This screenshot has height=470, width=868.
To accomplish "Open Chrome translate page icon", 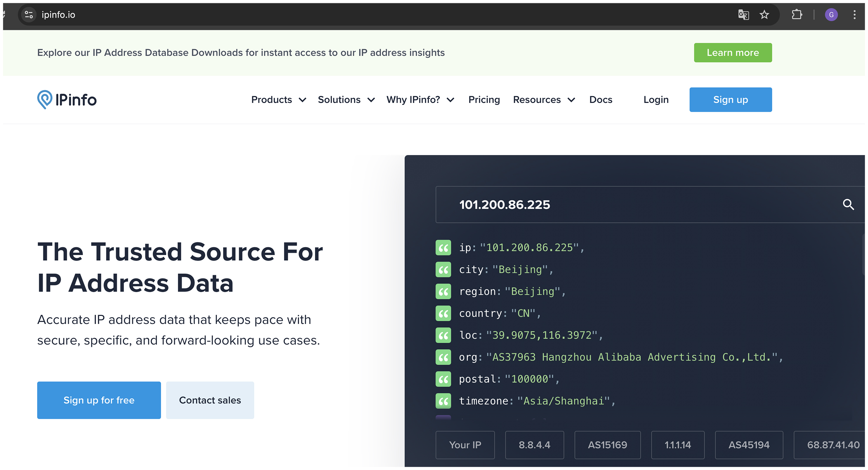I will click(743, 15).
